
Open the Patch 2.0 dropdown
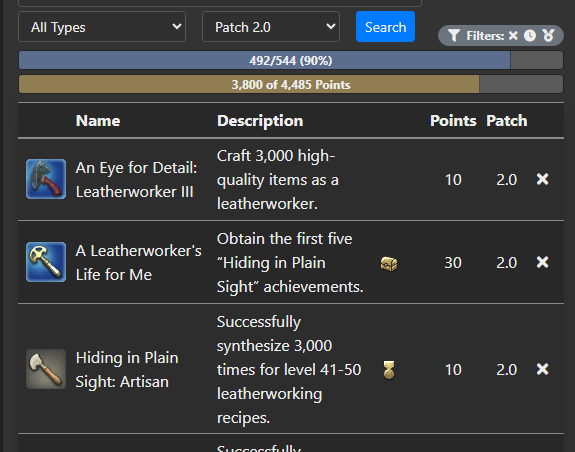tap(271, 27)
